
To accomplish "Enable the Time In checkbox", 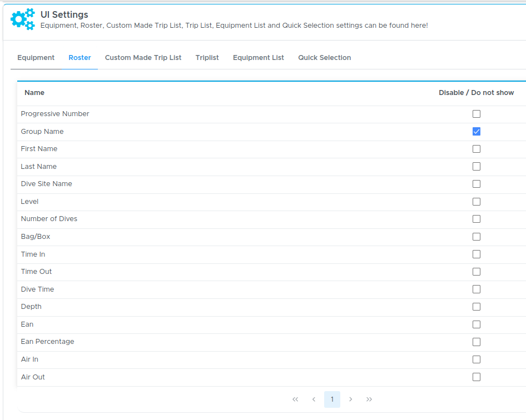I will pos(477,254).
